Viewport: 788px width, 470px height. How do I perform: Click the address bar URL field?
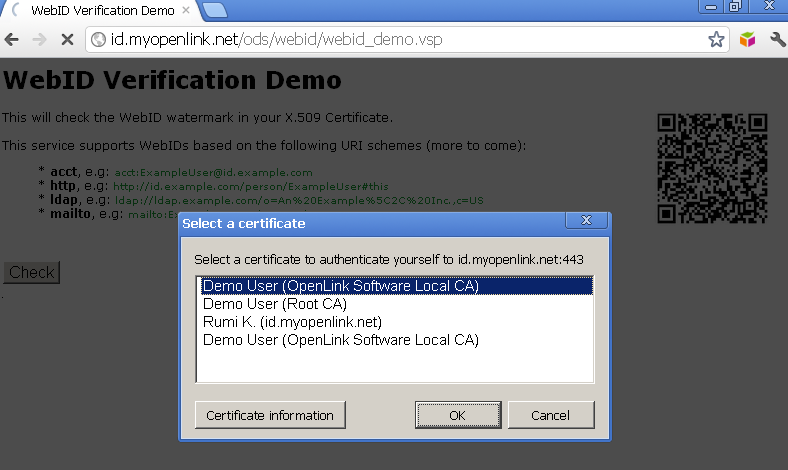(x=400, y=40)
